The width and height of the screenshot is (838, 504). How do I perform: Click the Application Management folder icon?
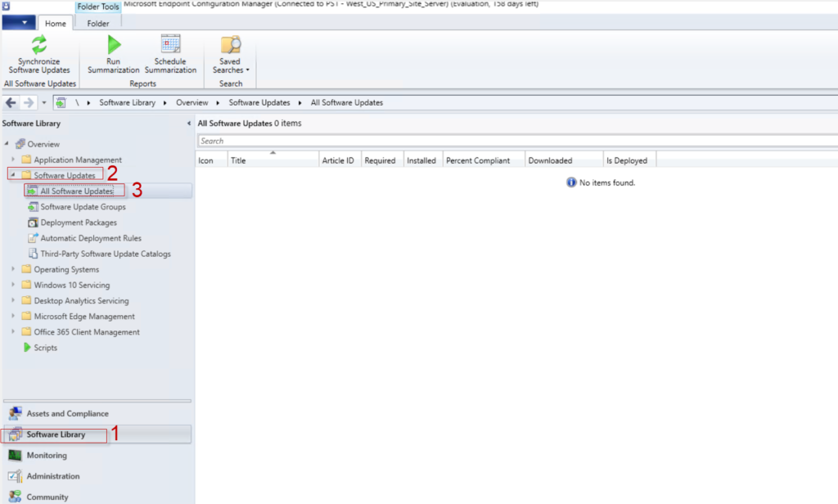click(x=26, y=160)
